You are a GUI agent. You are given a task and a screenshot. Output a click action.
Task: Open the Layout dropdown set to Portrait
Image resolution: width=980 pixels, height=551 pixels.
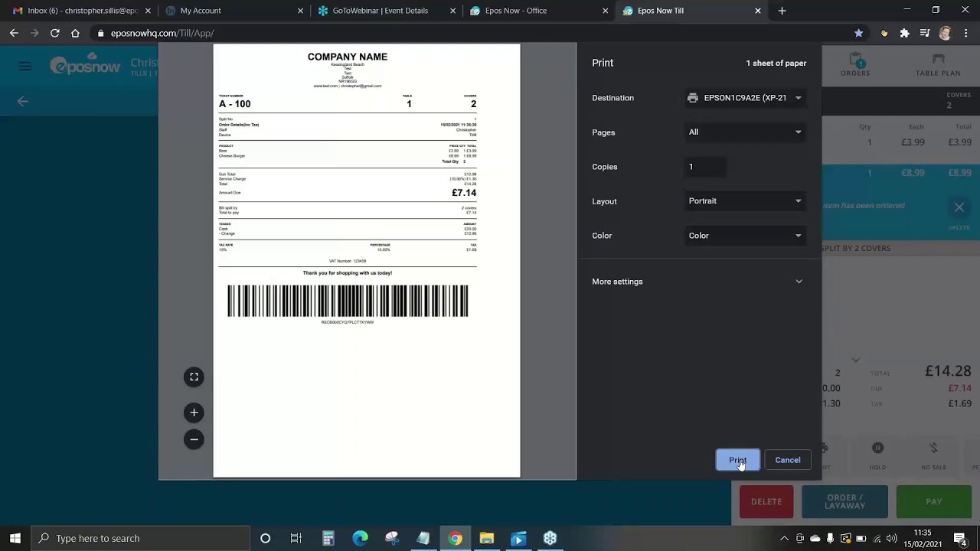tap(745, 201)
